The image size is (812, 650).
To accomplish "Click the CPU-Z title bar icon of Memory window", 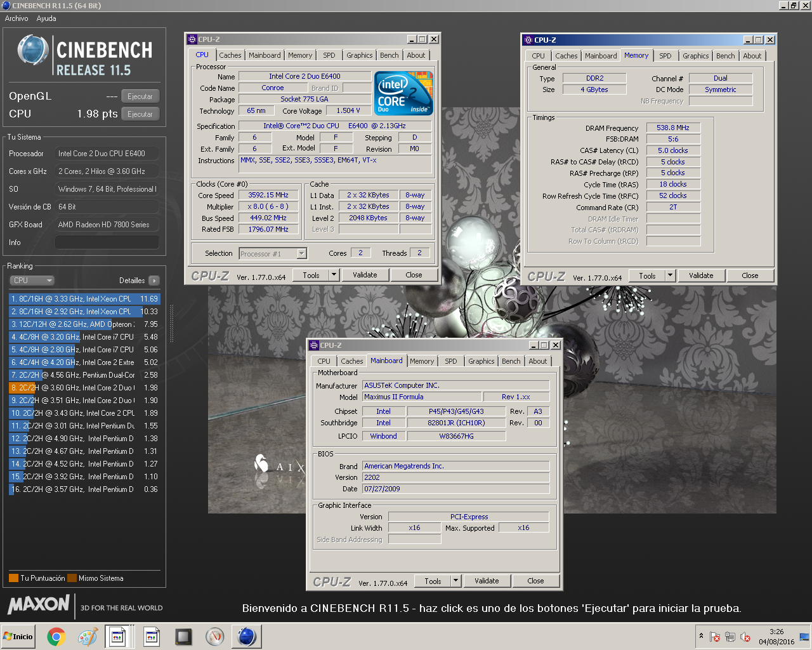I will click(x=528, y=40).
